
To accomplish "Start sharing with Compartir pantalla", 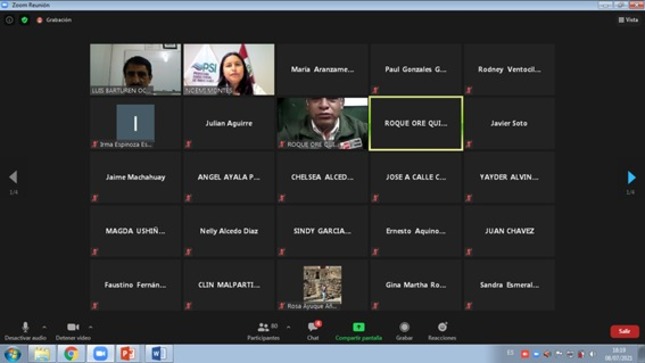I will tap(358, 331).
